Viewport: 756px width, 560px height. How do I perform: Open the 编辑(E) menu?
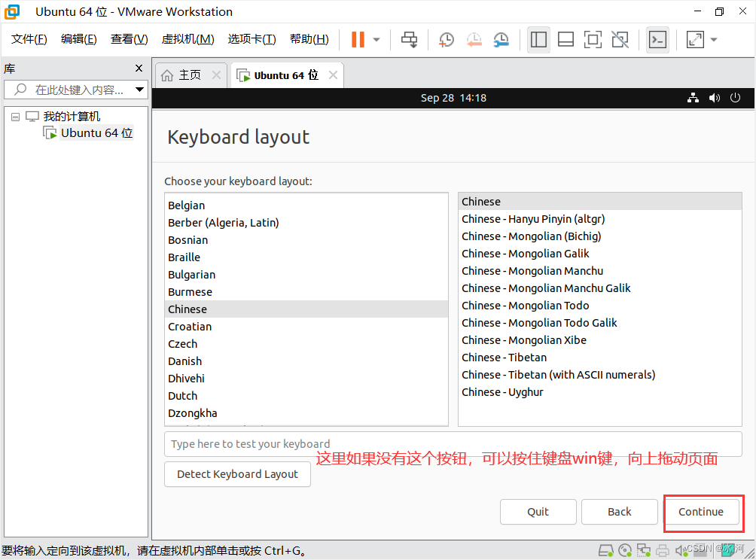point(78,39)
